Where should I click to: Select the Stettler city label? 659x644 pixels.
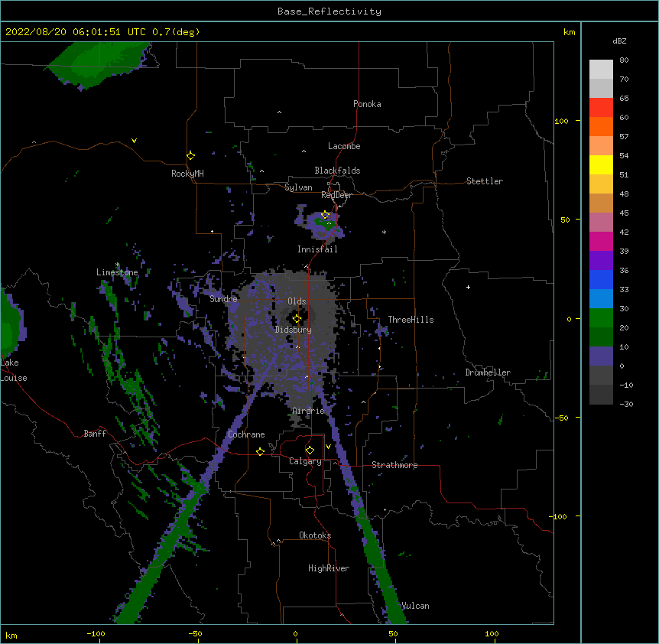485,181
